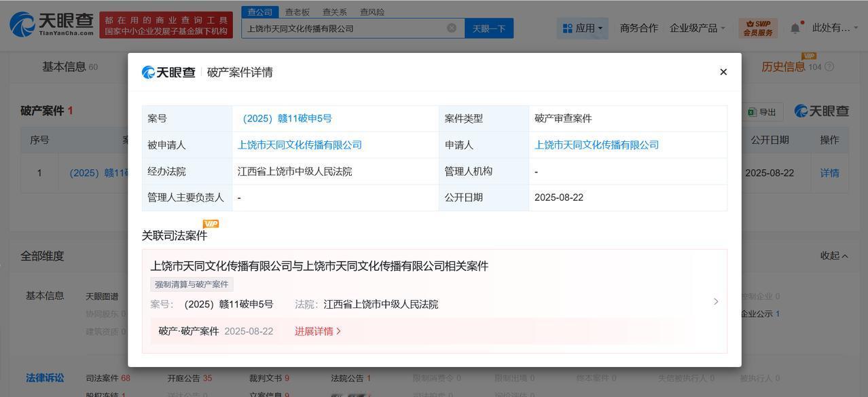The image size is (868, 397).
Task: Close the bankruptcy case details dialog
Action: (723, 72)
